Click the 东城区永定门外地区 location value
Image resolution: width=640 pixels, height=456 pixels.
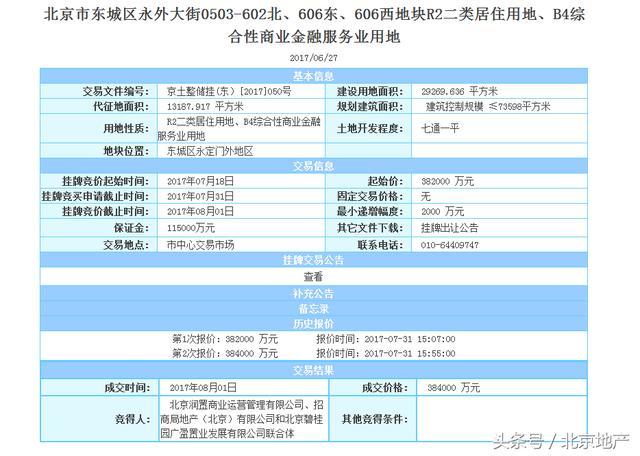210,151
